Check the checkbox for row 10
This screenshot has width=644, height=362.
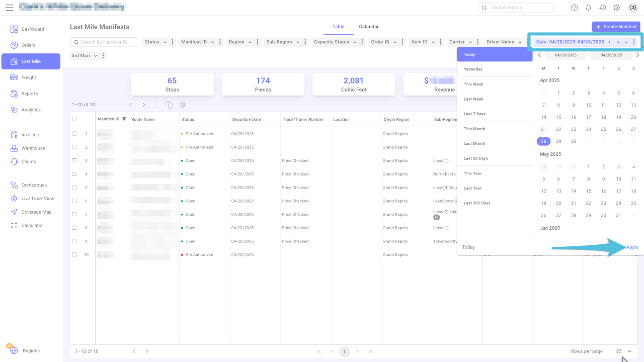[x=74, y=254]
